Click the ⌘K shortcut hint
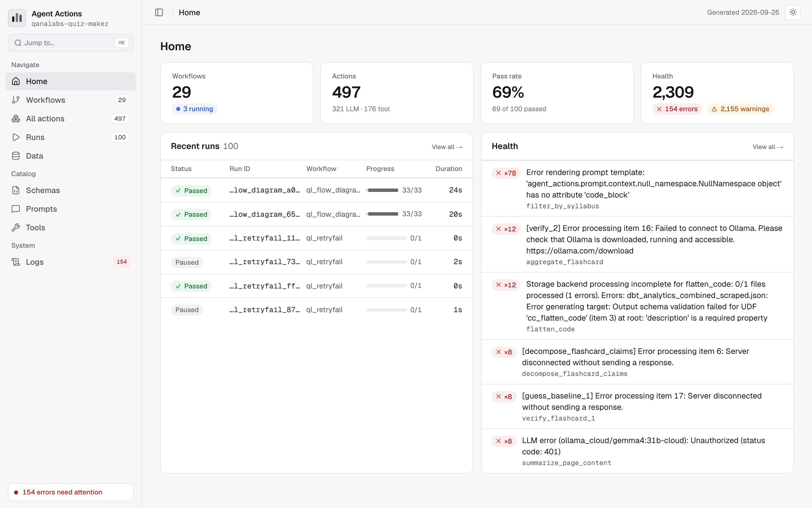Screen dimensions: 812x508 122,43
